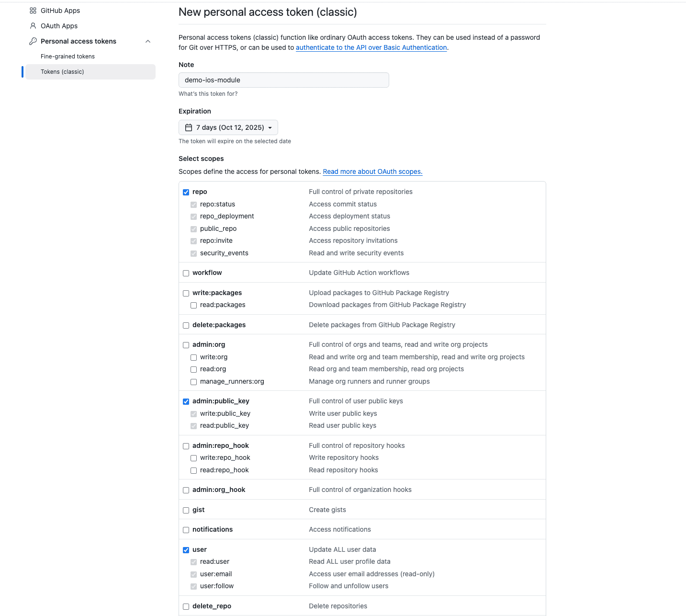This screenshot has width=686, height=616.
Task: Click the Personal access tokens key icon
Action: coord(33,41)
